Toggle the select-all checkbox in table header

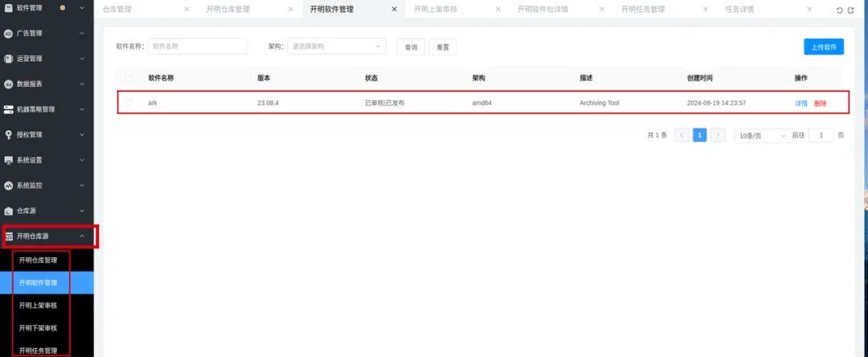(129, 78)
